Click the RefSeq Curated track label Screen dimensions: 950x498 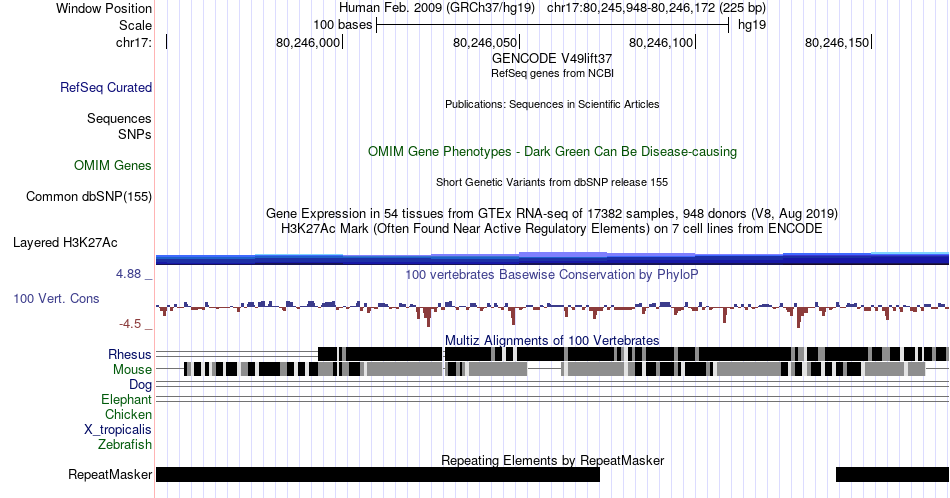tap(106, 87)
